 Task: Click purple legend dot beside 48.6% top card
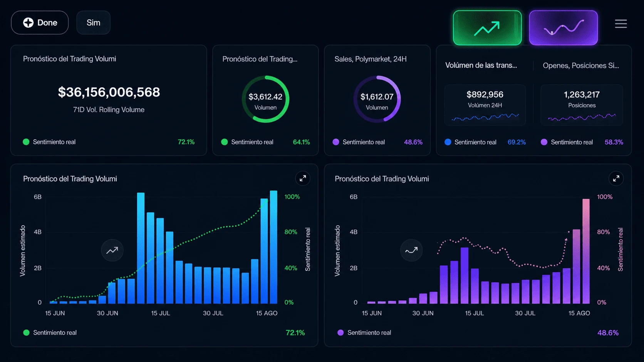click(x=336, y=142)
